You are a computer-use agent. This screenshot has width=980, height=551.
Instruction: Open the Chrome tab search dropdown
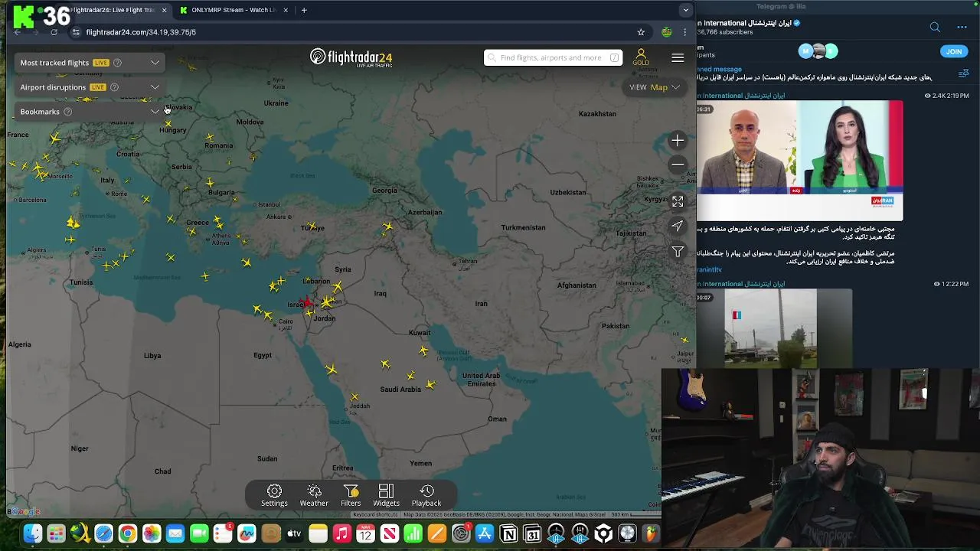(685, 10)
